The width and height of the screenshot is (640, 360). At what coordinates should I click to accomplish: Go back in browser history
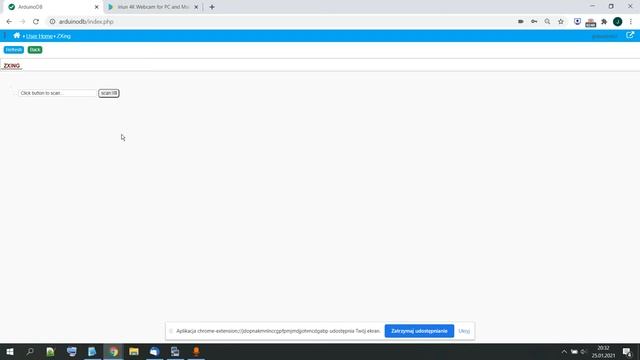(x=9, y=22)
